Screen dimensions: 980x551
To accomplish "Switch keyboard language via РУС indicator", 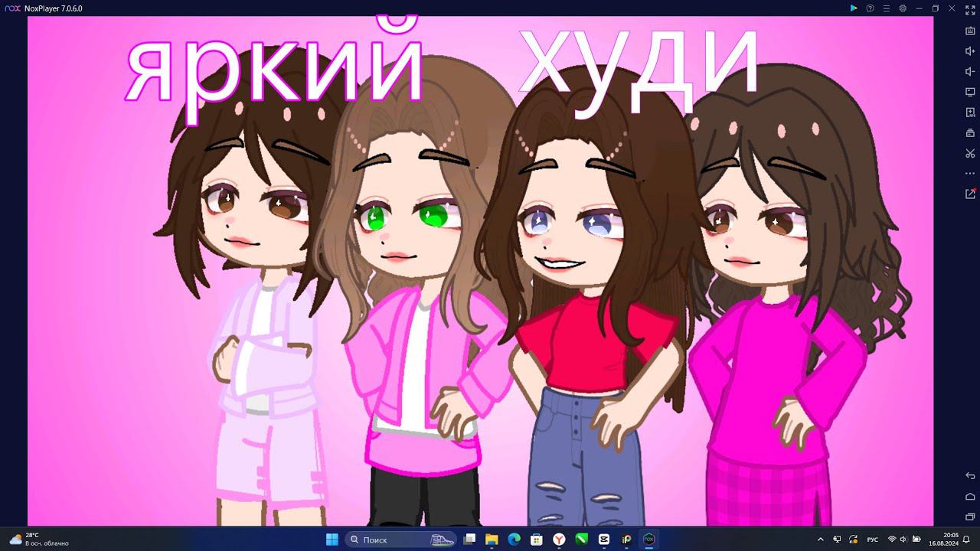I will 873,540.
